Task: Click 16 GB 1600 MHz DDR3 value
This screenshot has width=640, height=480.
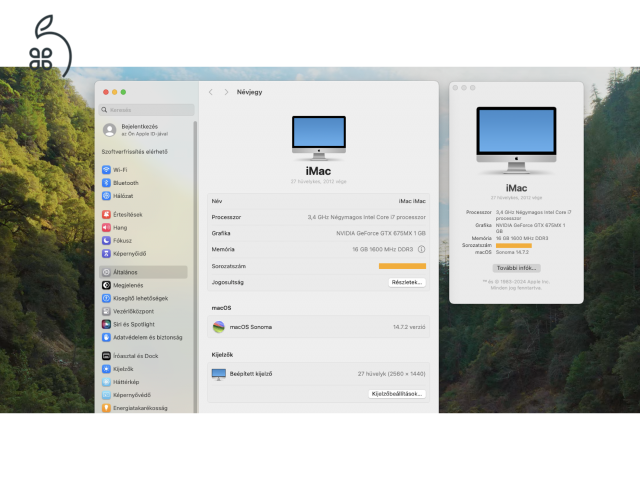Action: 383,249
